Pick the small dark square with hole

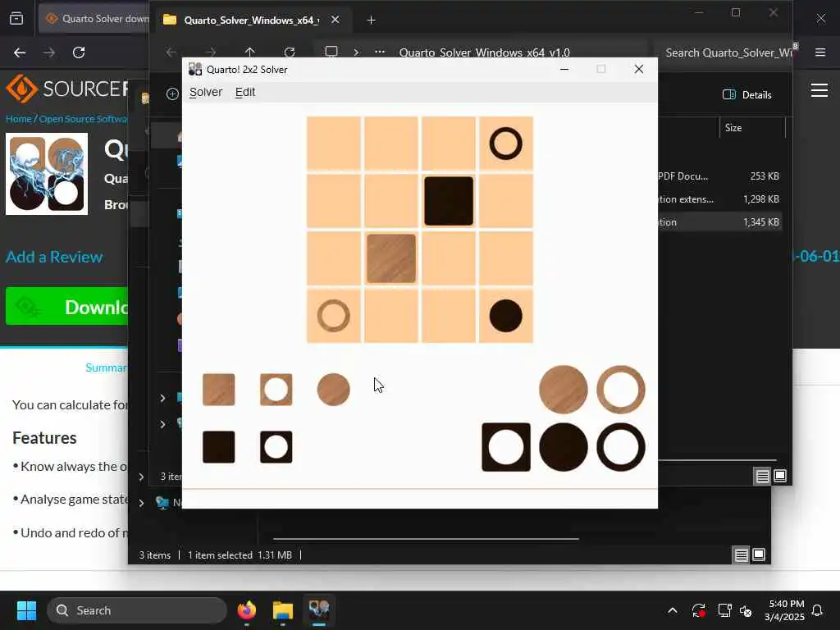pos(276,447)
